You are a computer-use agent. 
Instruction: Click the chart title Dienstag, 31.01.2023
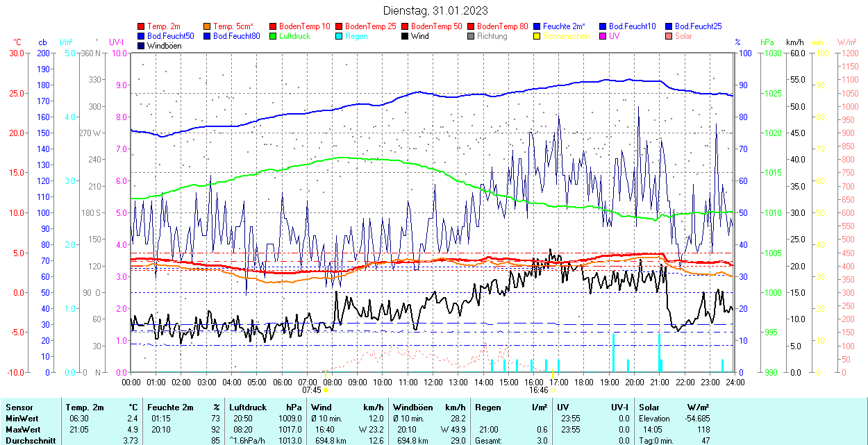pos(435,10)
